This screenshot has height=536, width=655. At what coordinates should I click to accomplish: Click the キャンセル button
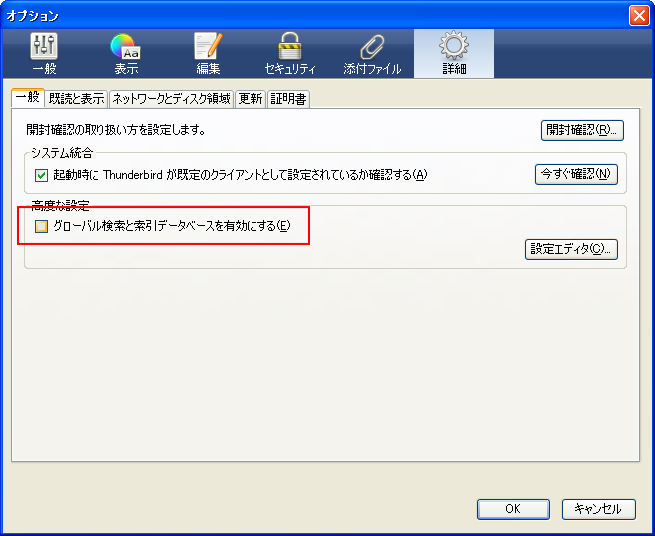click(x=598, y=509)
